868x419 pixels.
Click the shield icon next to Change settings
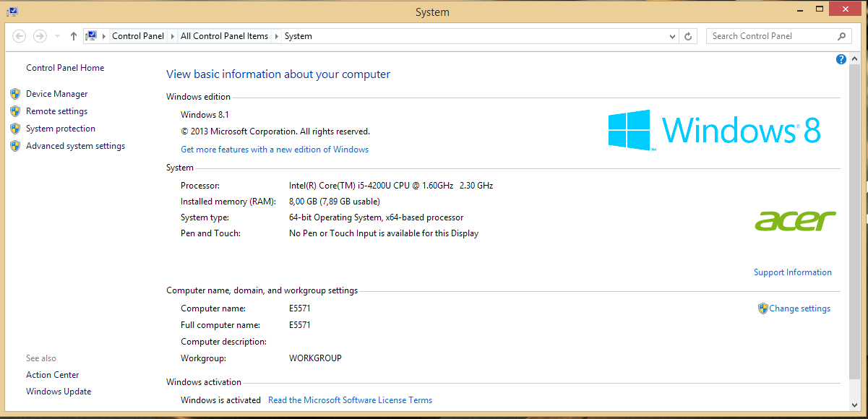pos(762,308)
